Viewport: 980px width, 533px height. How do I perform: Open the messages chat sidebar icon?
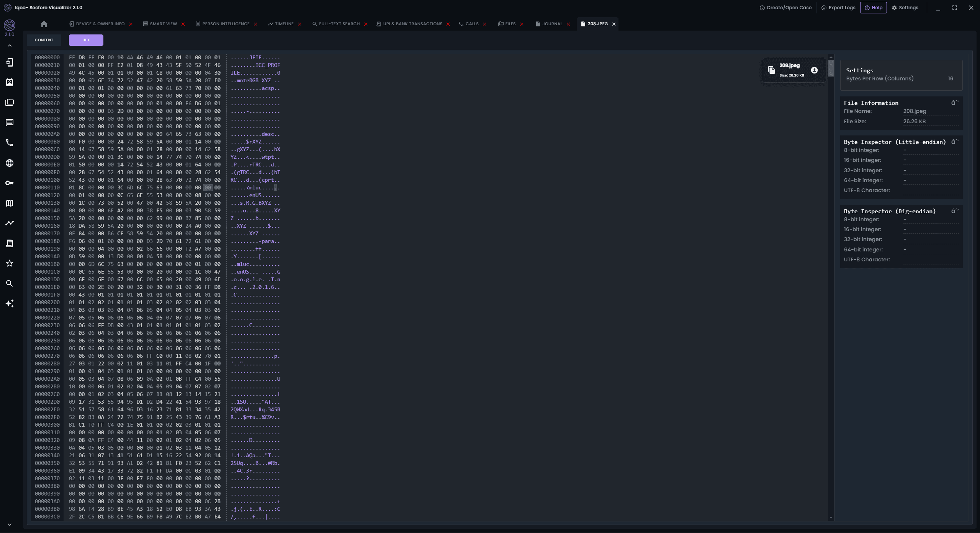point(10,122)
